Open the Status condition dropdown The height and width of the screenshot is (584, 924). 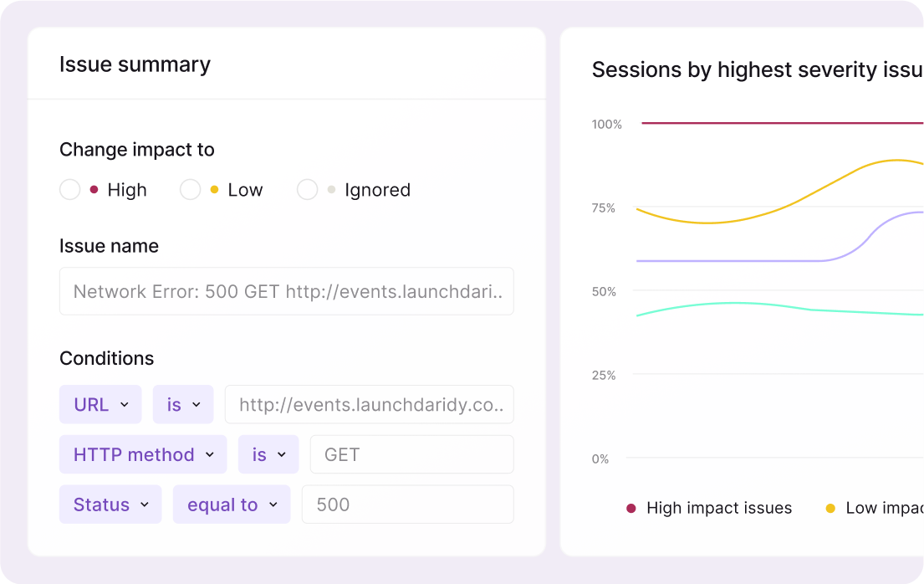(x=110, y=505)
